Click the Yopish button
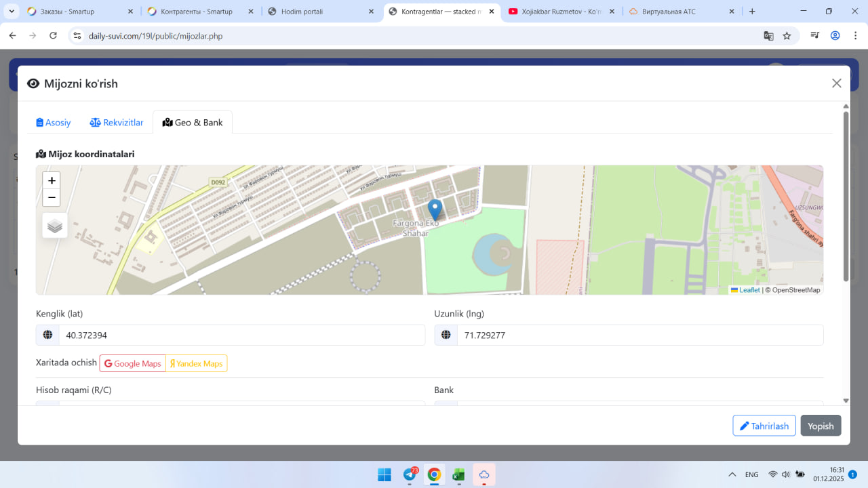The height and width of the screenshot is (488, 868). click(821, 426)
